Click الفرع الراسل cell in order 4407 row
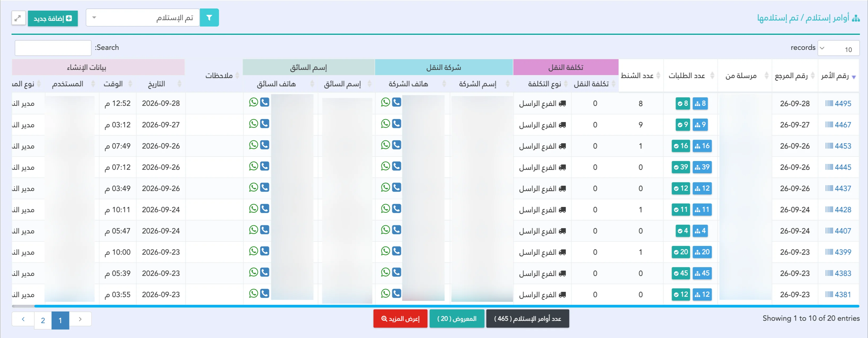 pyautogui.click(x=542, y=231)
